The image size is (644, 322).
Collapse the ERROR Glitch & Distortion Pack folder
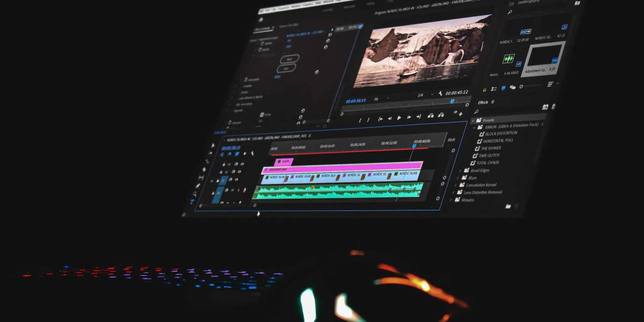[474, 127]
